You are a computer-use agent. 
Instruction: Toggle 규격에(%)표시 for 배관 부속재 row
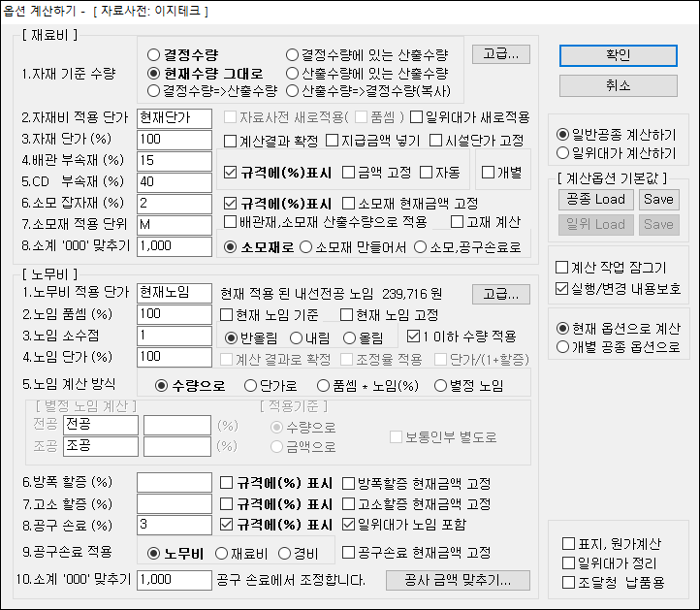tap(277, 173)
